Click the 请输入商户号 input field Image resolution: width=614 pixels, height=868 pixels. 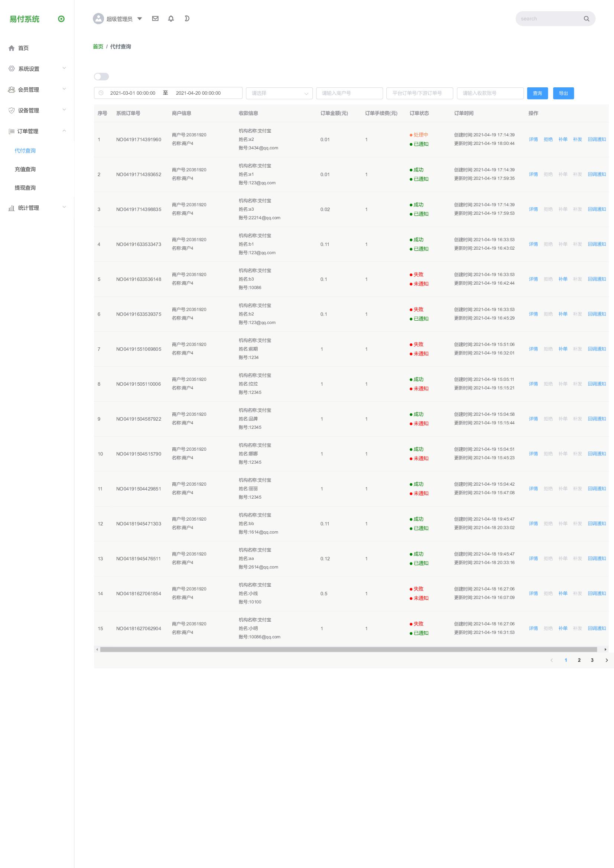click(x=349, y=93)
